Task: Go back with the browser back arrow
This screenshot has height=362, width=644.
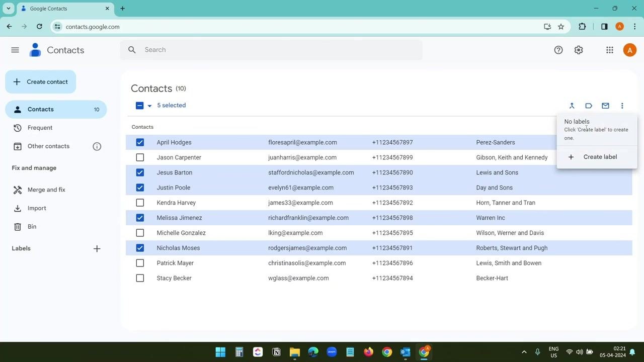Action: [x=9, y=27]
